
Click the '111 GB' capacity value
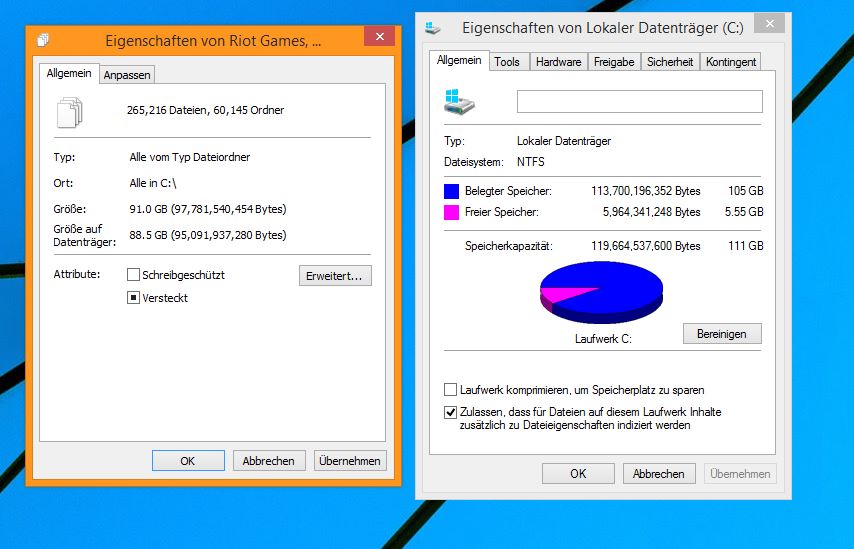click(746, 246)
